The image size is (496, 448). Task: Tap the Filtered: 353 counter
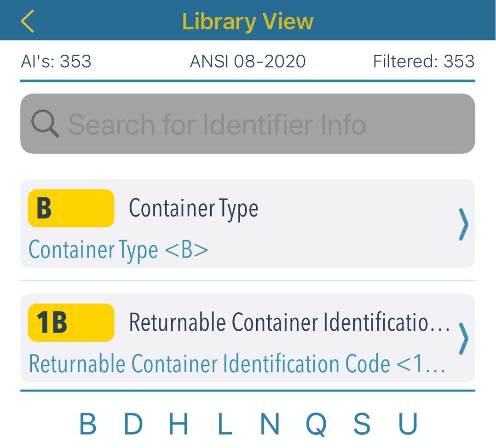click(x=424, y=61)
